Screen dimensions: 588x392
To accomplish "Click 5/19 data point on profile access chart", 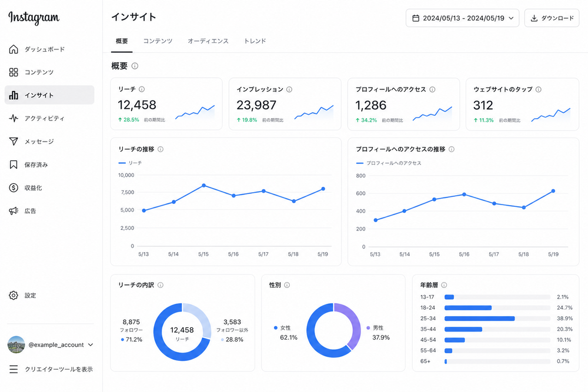I will 553,191.
